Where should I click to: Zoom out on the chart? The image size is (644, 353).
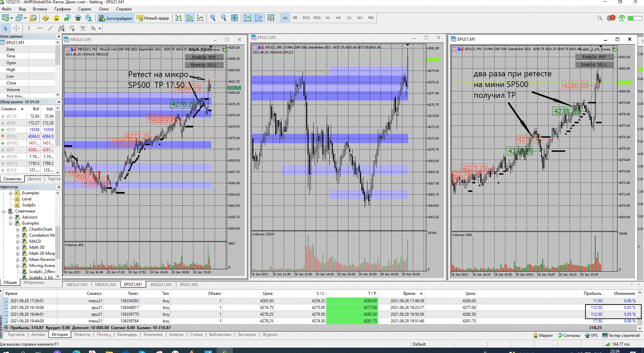[x=223, y=18]
